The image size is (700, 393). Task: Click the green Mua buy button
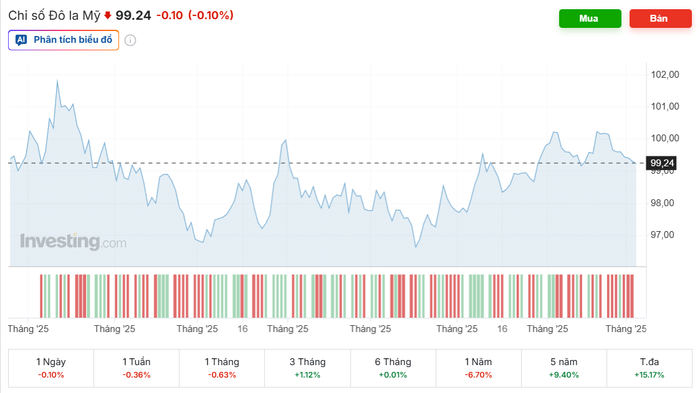[590, 18]
